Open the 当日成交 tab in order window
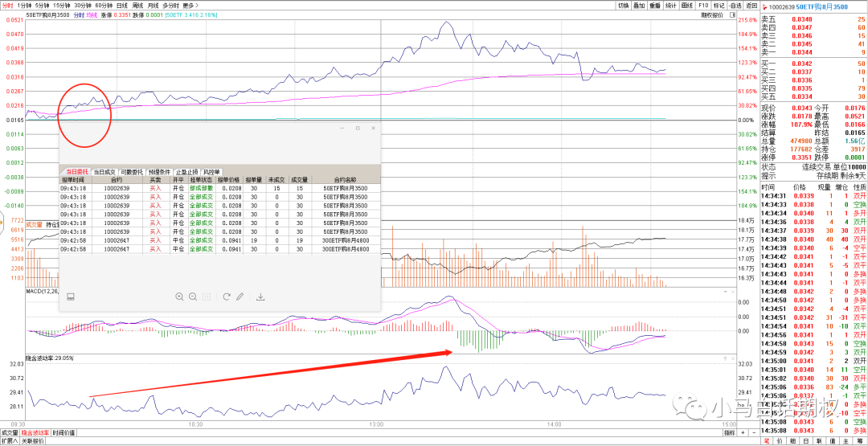The height and width of the screenshot is (446, 868). click(x=104, y=172)
